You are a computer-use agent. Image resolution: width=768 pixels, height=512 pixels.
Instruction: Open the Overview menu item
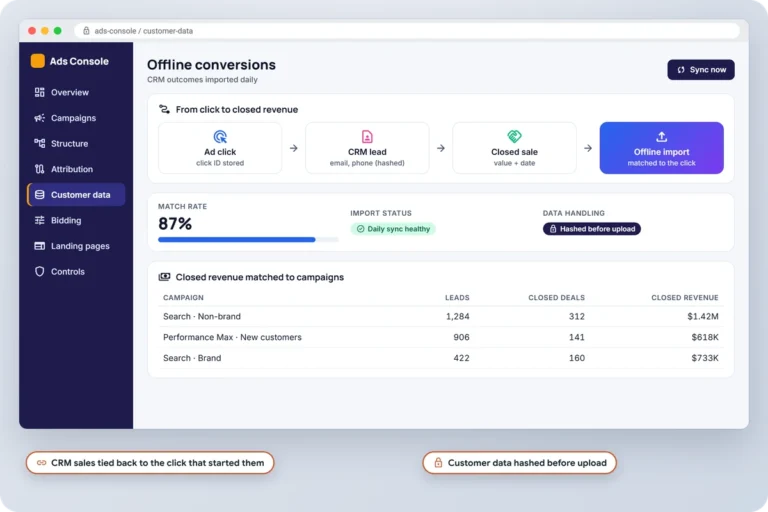coord(76,92)
